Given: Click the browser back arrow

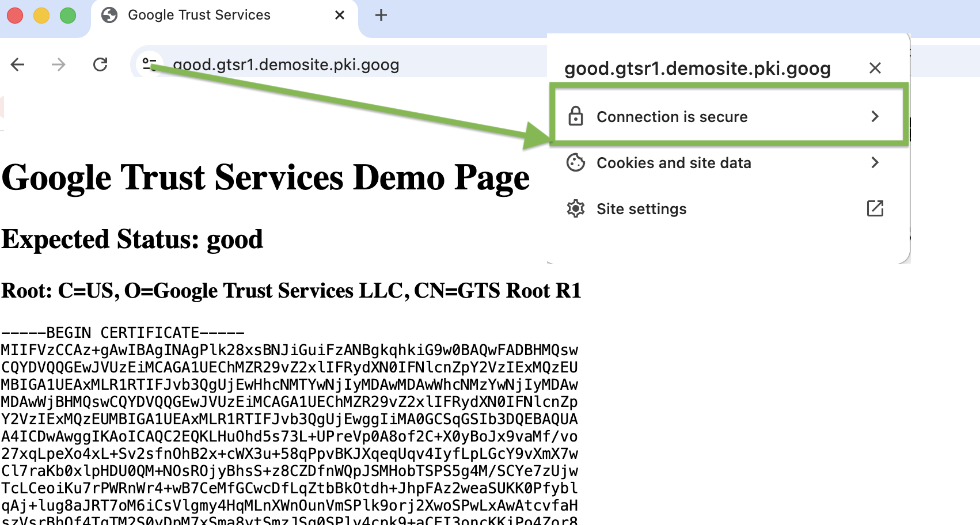Looking at the screenshot, I should [x=18, y=64].
